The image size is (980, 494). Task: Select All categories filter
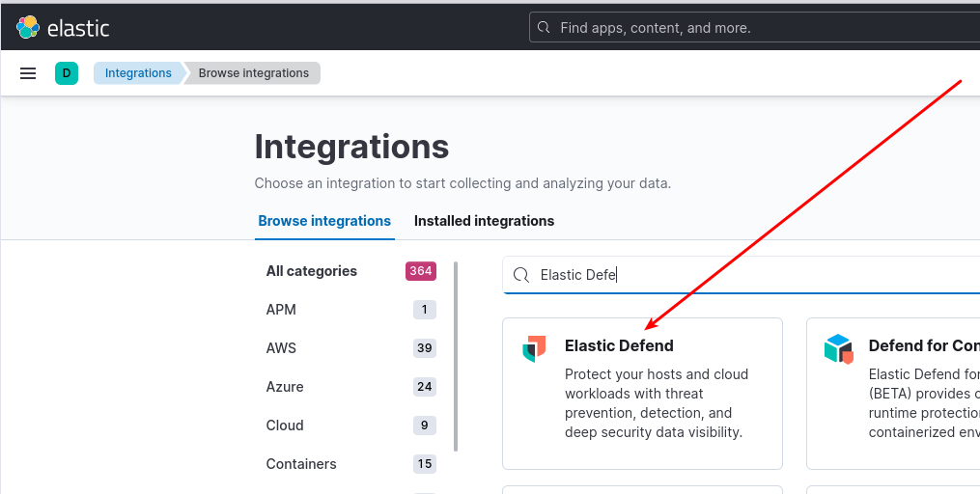pos(312,271)
